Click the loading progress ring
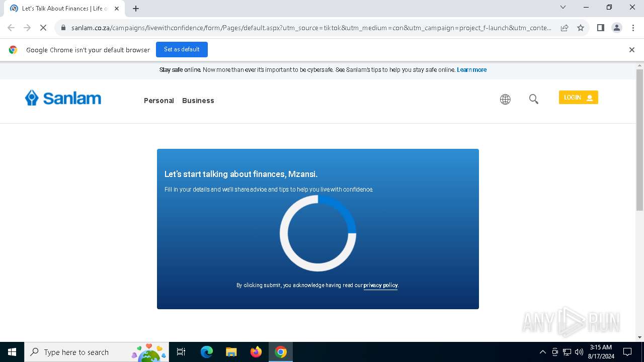Image resolution: width=644 pixels, height=362 pixels. tap(318, 233)
